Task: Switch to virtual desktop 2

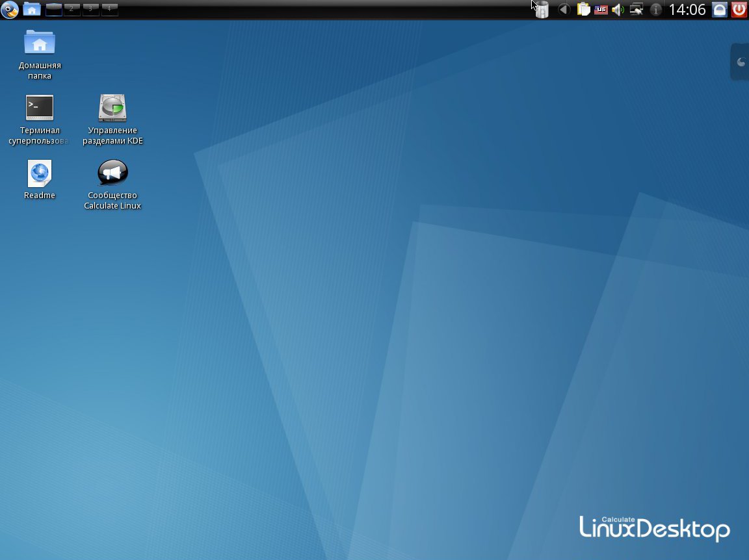Action: coord(72,9)
